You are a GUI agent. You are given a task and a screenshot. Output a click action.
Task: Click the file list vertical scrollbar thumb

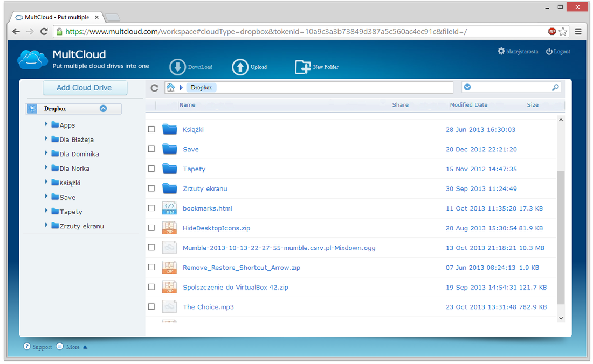coord(561,237)
